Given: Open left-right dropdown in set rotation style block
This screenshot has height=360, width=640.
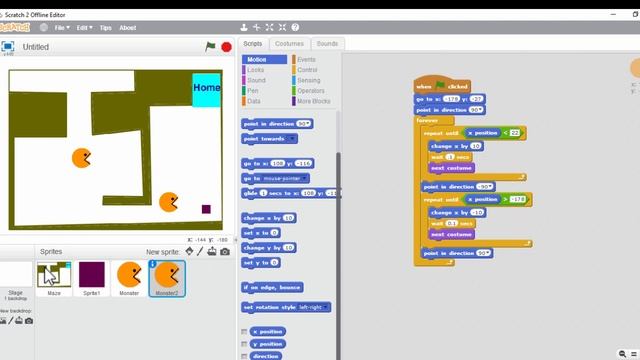Looking at the screenshot, I should pos(325,307).
